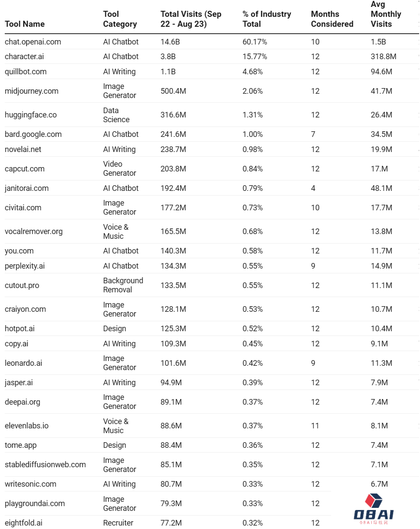Click the Tool Category column header
420x529 pixels.
[120, 19]
